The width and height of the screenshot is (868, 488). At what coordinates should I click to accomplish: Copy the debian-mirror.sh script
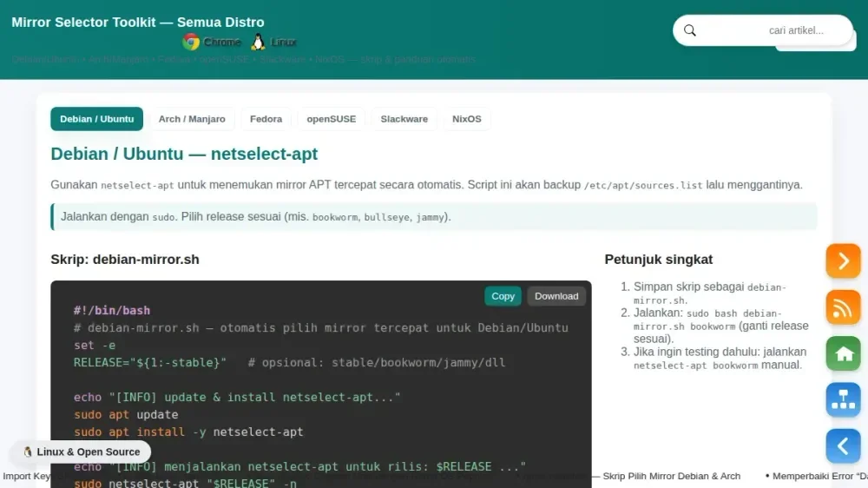503,296
